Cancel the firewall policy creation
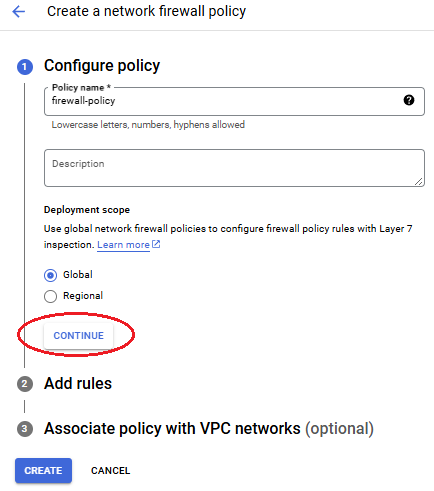Image resolution: width=434 pixels, height=491 pixels. coord(111,471)
